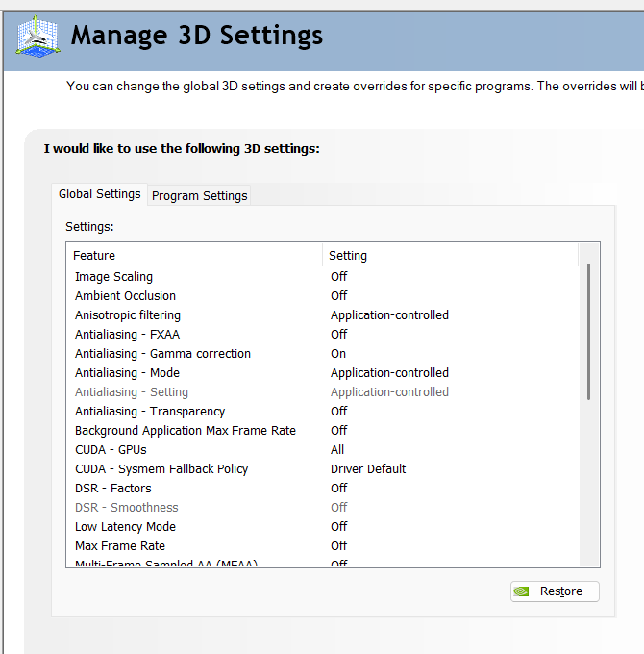Click the DSR - Factors Off value

339,488
